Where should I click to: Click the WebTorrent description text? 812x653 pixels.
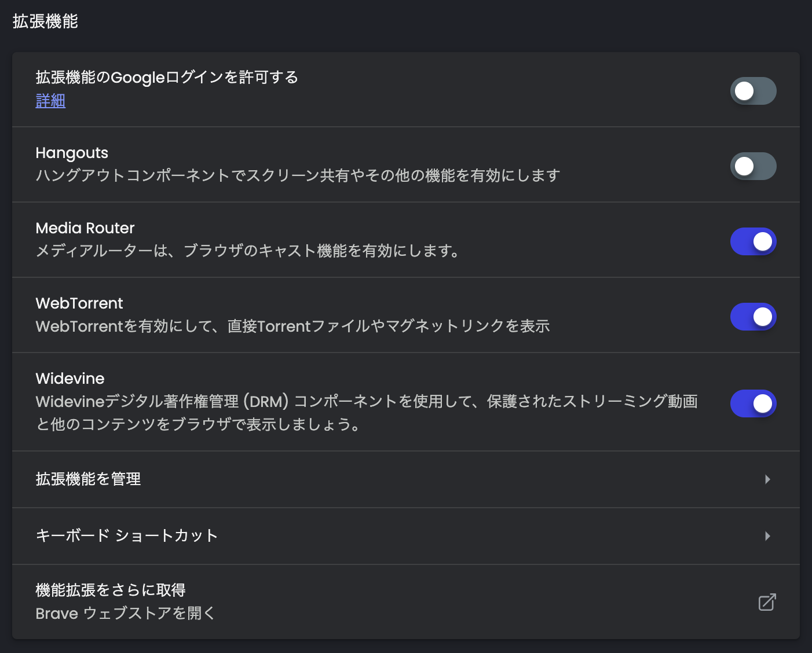click(x=292, y=326)
